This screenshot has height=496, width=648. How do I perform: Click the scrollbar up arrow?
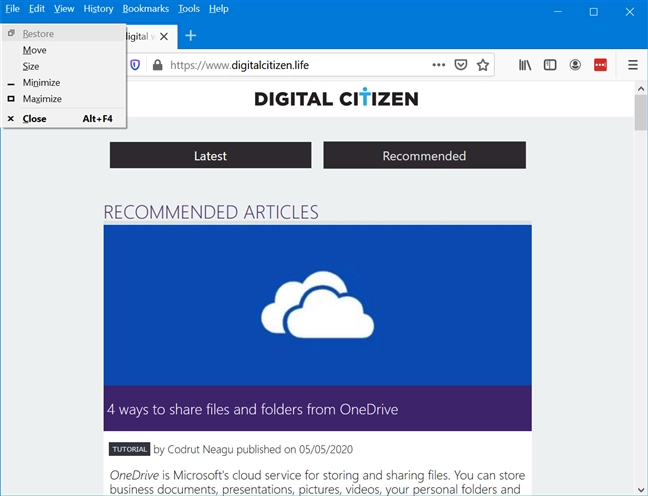pyautogui.click(x=641, y=88)
